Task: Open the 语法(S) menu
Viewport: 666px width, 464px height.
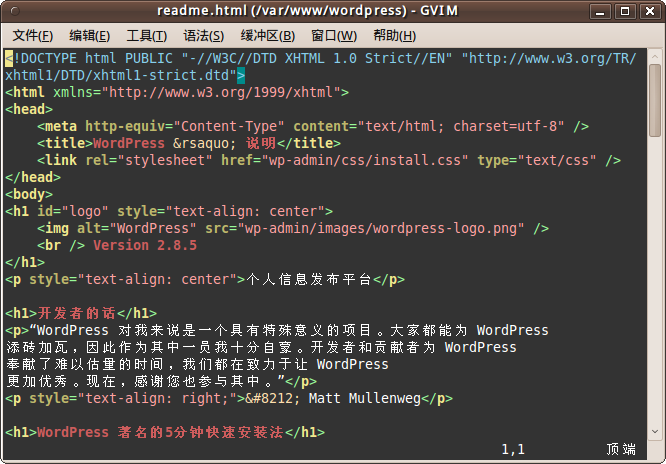Action: click(x=203, y=36)
